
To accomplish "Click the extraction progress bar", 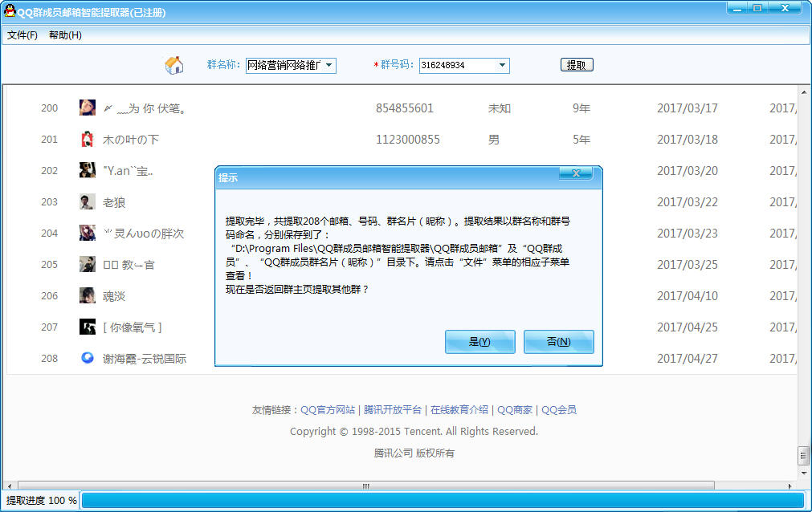I will pos(443,500).
